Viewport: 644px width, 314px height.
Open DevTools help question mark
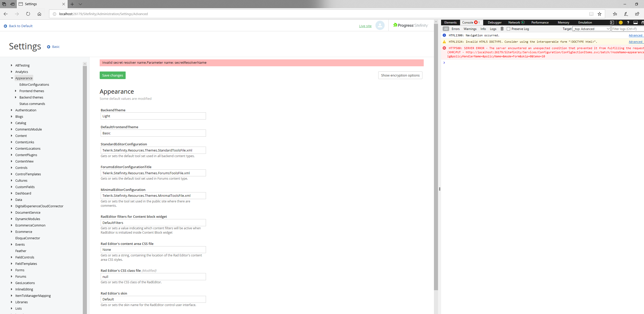pos(628,23)
